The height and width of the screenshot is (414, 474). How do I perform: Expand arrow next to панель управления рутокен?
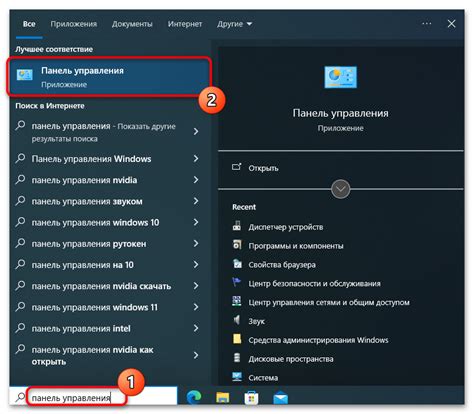coord(196,244)
